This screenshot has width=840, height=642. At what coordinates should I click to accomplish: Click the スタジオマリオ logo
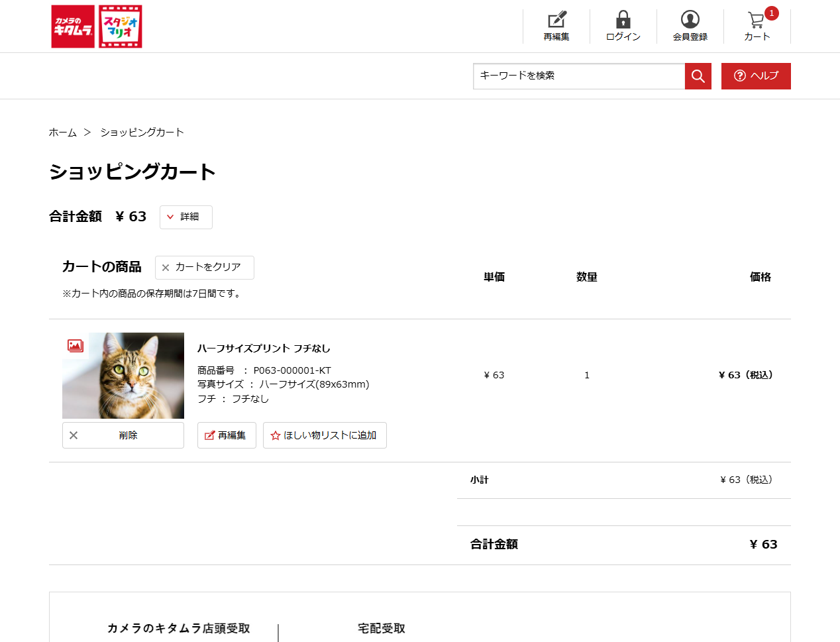click(x=119, y=27)
